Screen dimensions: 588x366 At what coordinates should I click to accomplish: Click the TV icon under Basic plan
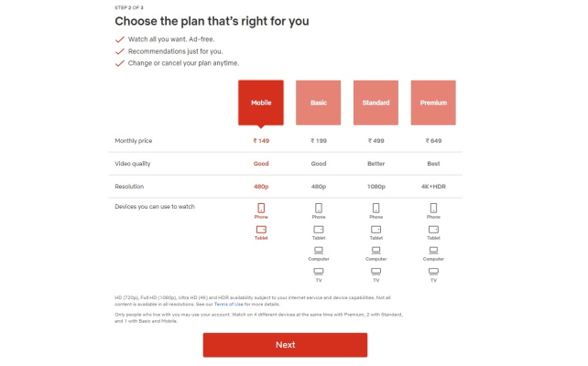(x=319, y=271)
